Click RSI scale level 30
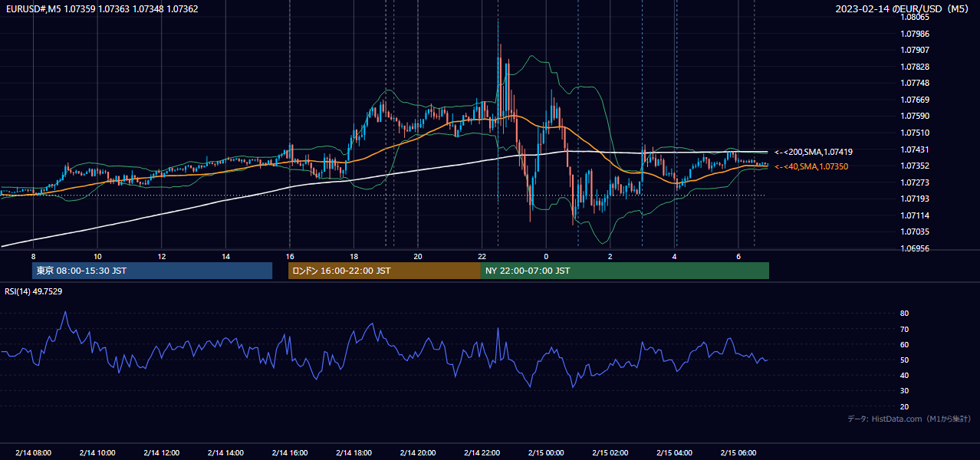The width and height of the screenshot is (980, 460). click(x=905, y=391)
